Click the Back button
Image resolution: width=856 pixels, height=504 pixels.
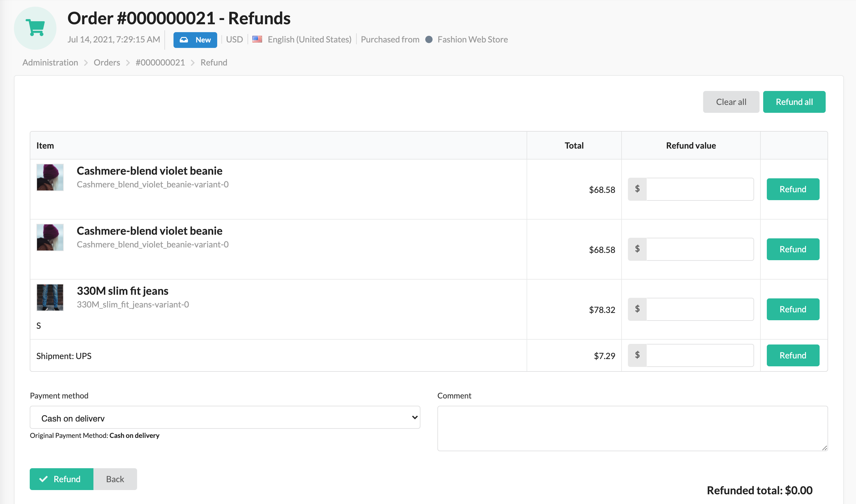click(115, 479)
